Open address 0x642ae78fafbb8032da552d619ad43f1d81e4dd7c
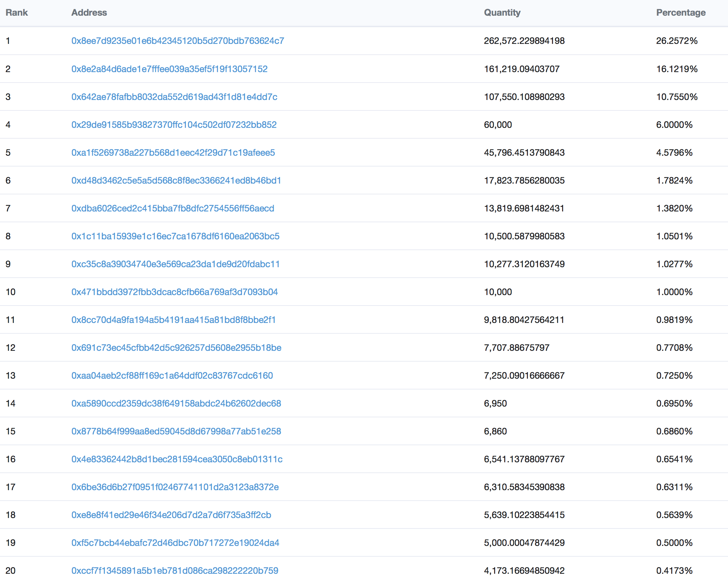The width and height of the screenshot is (728, 579). (174, 97)
